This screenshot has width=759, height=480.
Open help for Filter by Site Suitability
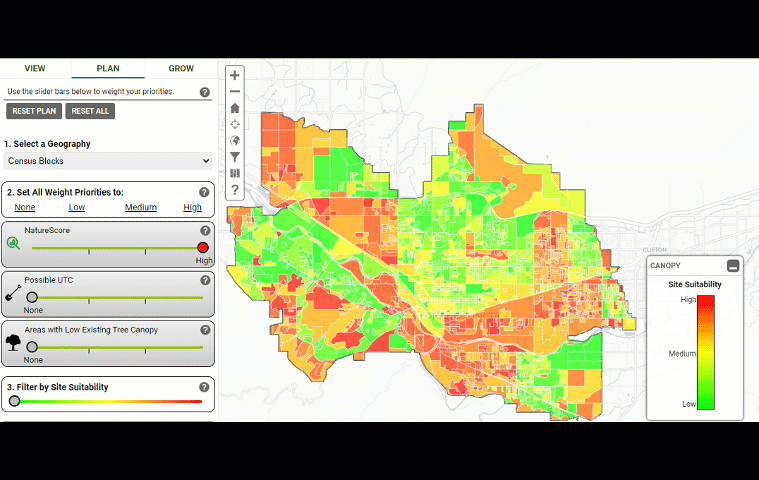pyautogui.click(x=204, y=387)
